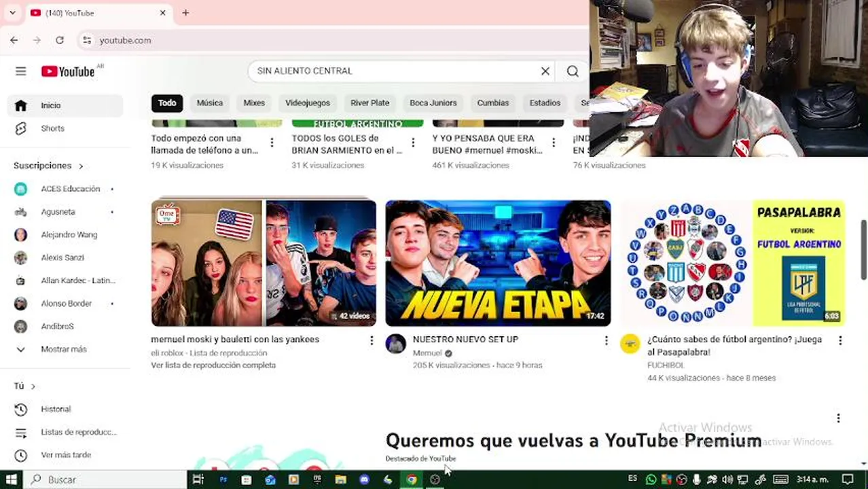Open the Mernuel channel avatar

coord(395,344)
